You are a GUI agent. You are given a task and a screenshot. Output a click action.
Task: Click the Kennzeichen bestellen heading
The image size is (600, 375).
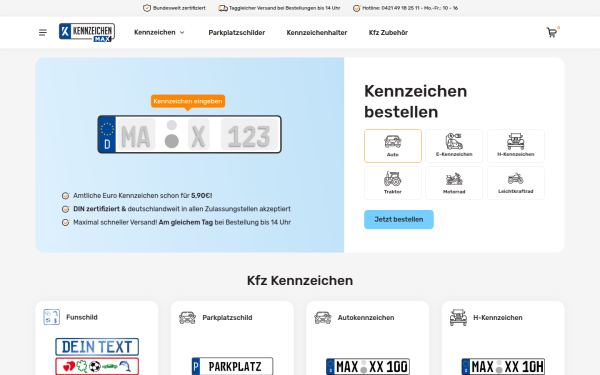[416, 101]
